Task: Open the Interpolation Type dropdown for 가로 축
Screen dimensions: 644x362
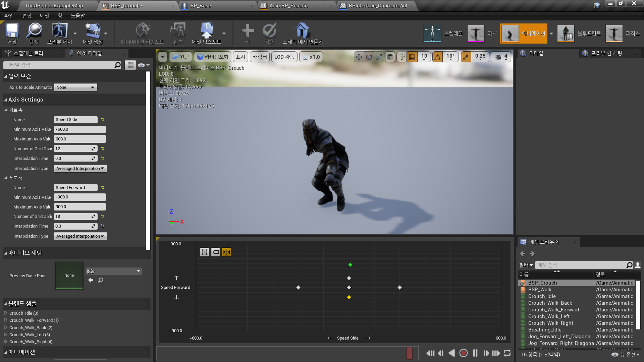Action: pyautogui.click(x=80, y=168)
